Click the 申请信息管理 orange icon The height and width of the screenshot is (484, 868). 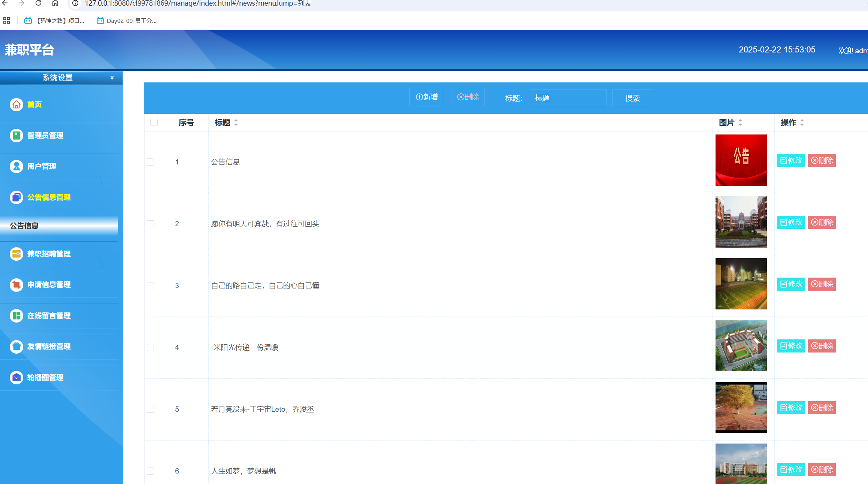pos(16,285)
